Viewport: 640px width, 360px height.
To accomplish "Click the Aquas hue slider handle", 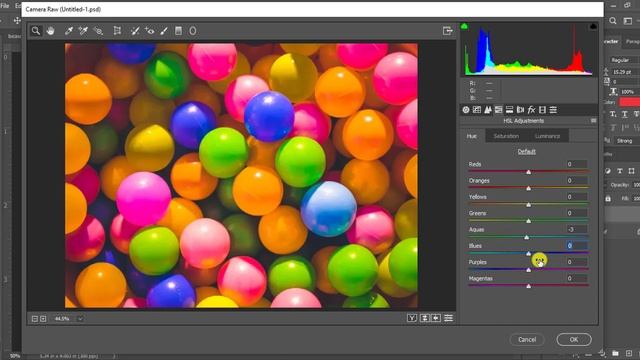I will click(527, 237).
